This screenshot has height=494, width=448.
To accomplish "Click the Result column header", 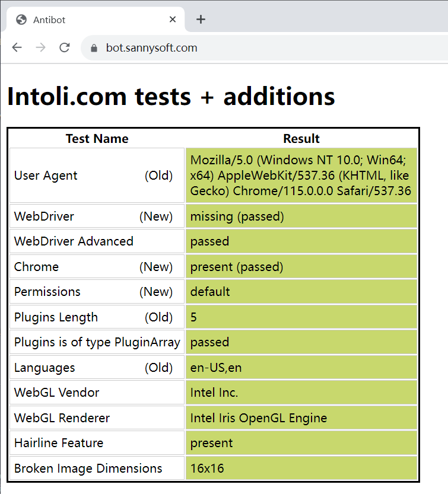I will [x=301, y=139].
